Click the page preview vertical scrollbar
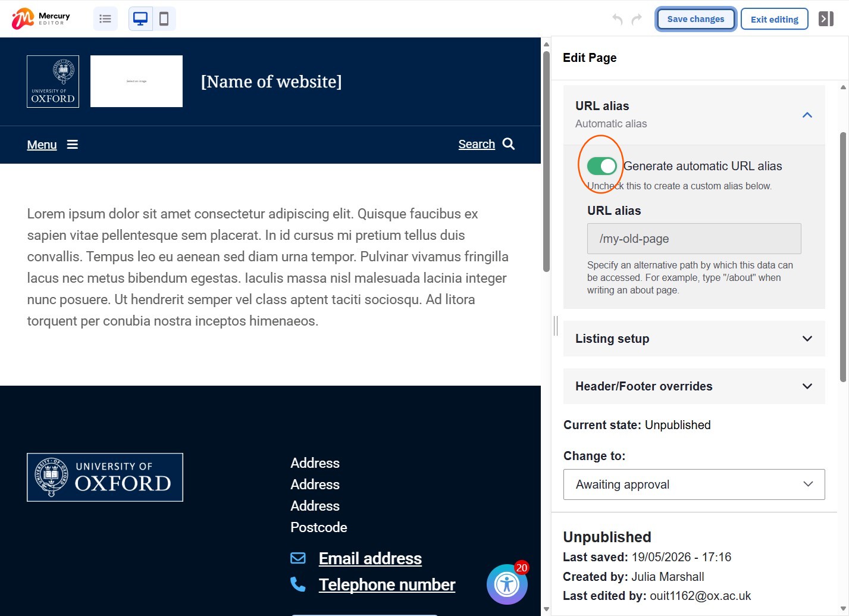The height and width of the screenshot is (616, 849). (546, 161)
